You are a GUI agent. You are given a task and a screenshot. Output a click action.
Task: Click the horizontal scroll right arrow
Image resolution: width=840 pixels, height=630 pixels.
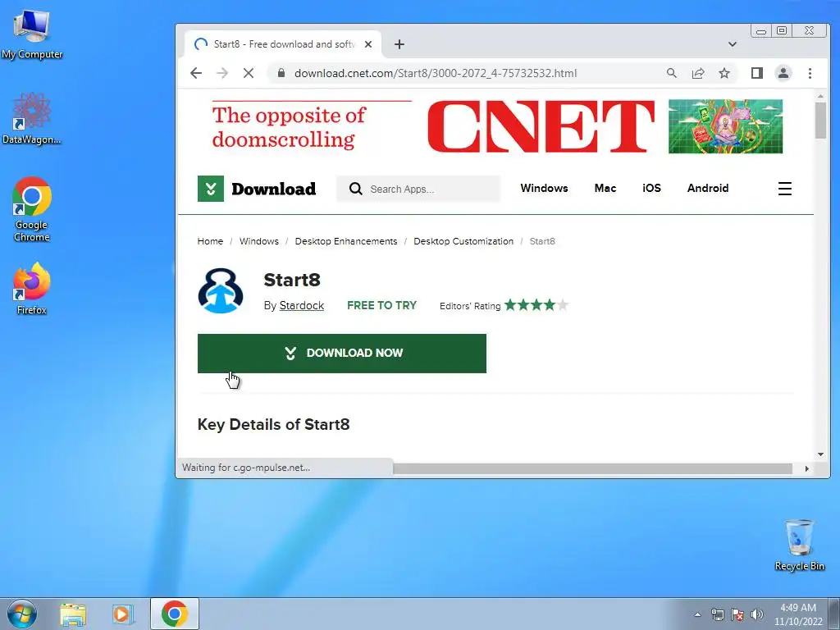pyautogui.click(x=807, y=468)
